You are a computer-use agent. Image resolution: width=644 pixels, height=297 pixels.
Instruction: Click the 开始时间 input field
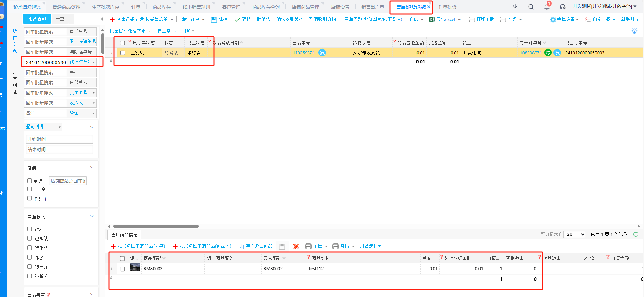60,139
